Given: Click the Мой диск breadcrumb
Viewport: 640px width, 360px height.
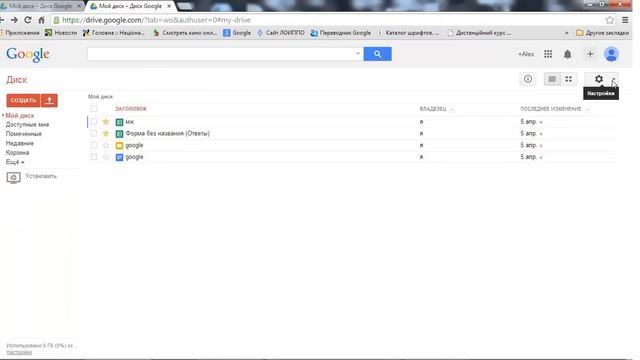Looking at the screenshot, I should point(100,97).
